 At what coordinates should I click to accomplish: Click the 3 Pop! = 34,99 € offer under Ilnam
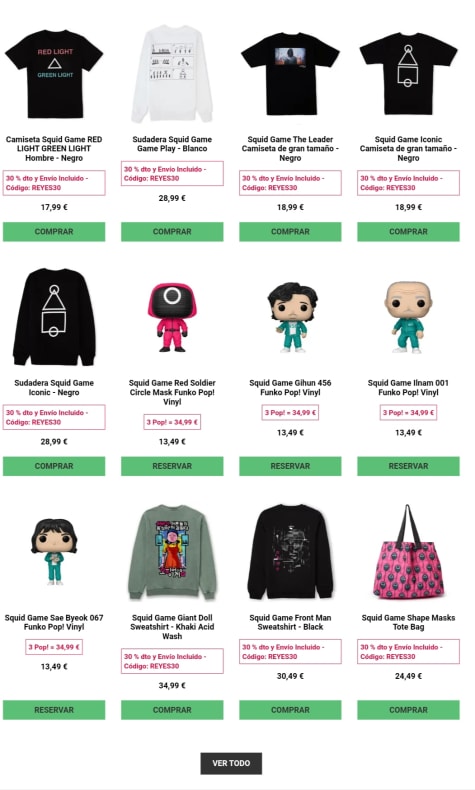click(409, 413)
